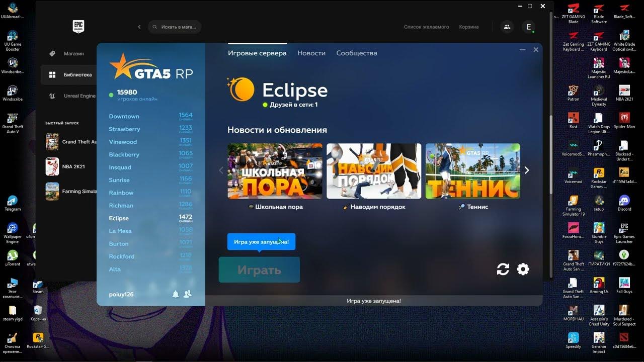Open the Корзина link in Epic header

coord(469,27)
